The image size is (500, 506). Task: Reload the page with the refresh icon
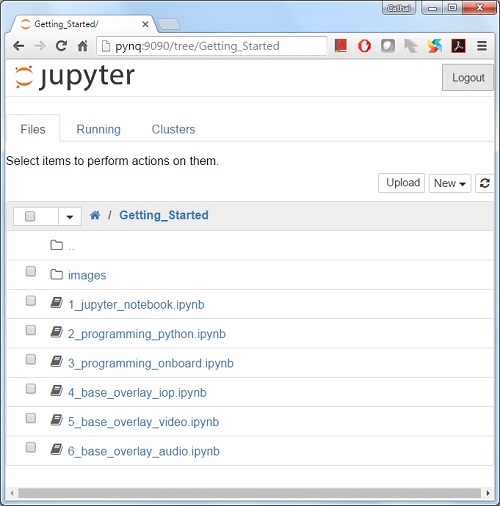[61, 46]
